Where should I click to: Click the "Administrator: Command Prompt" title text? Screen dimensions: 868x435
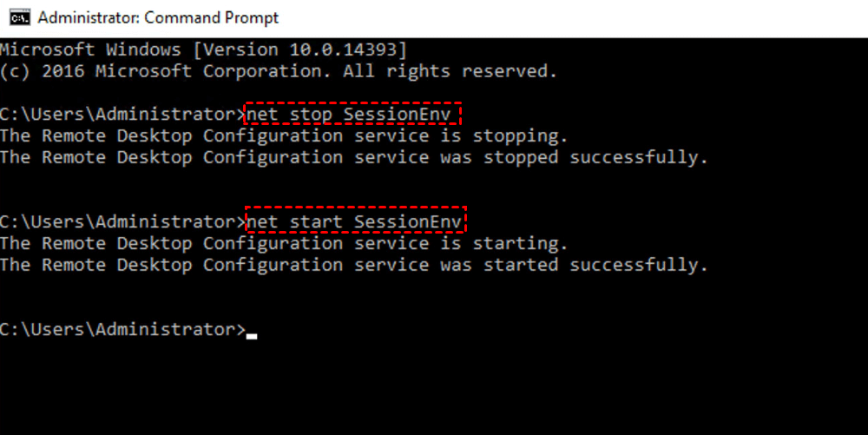[159, 17]
